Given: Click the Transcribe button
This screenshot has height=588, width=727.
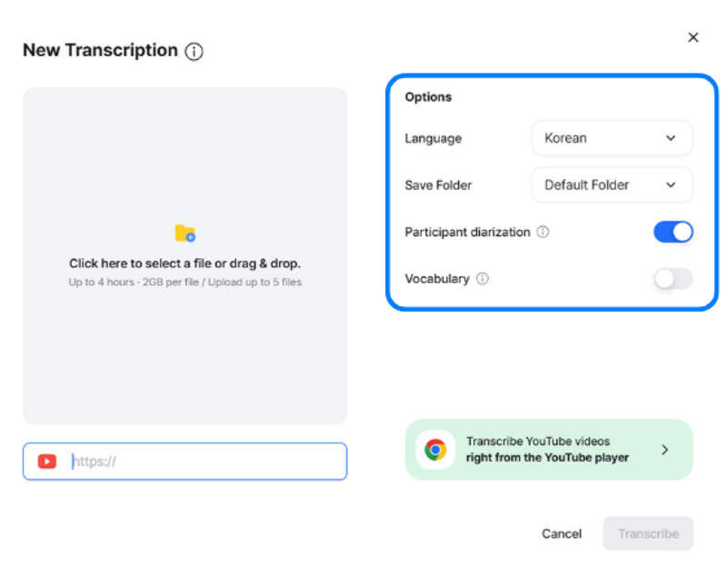Looking at the screenshot, I should pyautogui.click(x=648, y=533).
